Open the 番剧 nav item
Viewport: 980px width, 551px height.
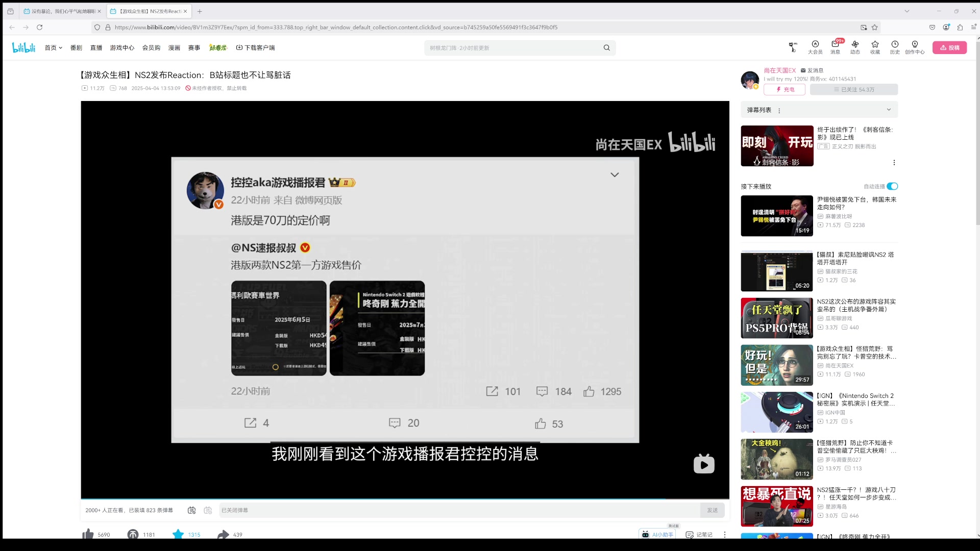(76, 47)
